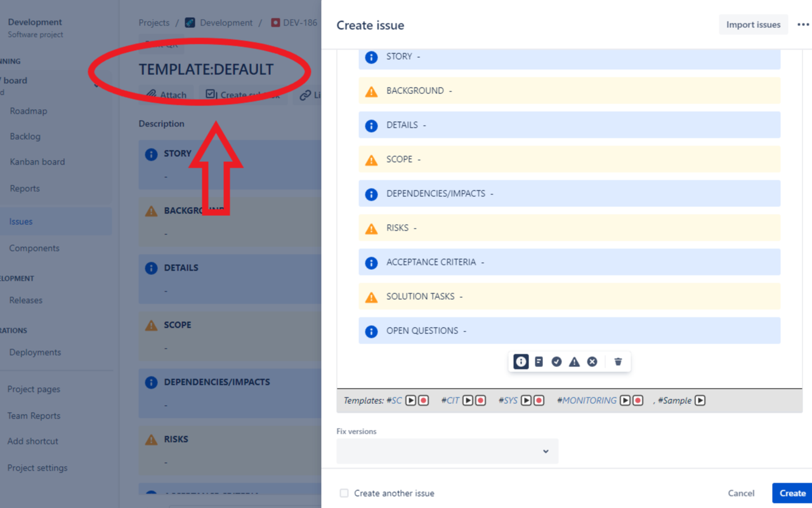
Task: Open Reports in the sidebar
Action: [25, 188]
